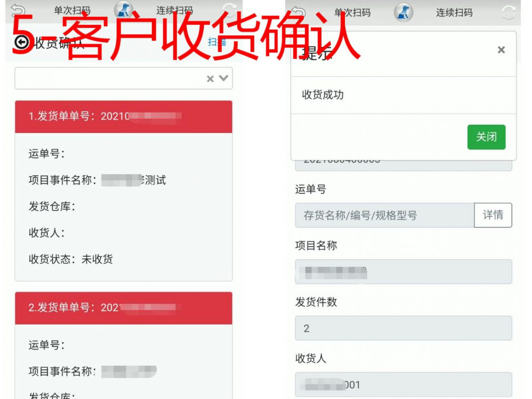This screenshot has height=399, width=532.
Task: Tap the 扫描 link on the left header
Action: [217, 42]
